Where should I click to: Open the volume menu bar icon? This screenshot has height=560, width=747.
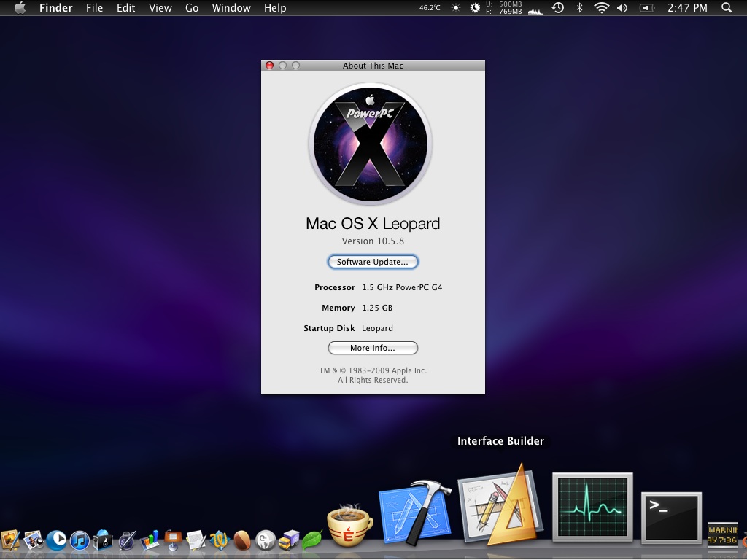click(622, 7)
